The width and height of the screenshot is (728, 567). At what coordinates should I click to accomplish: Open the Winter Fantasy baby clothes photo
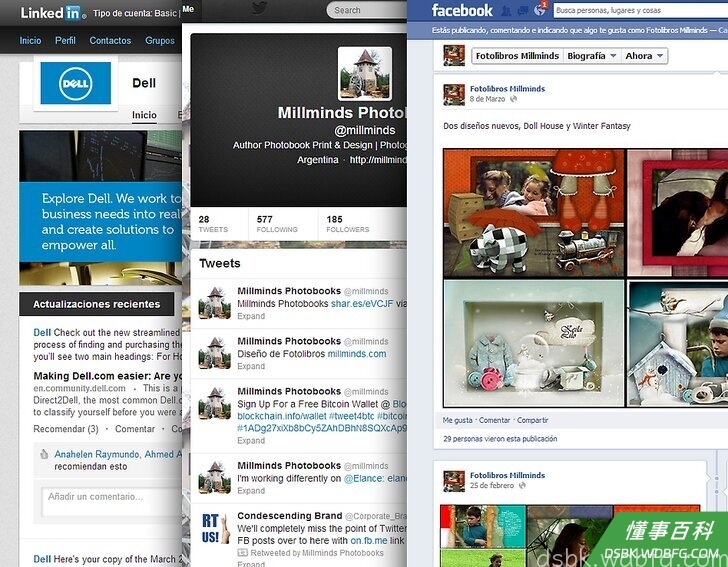point(534,343)
